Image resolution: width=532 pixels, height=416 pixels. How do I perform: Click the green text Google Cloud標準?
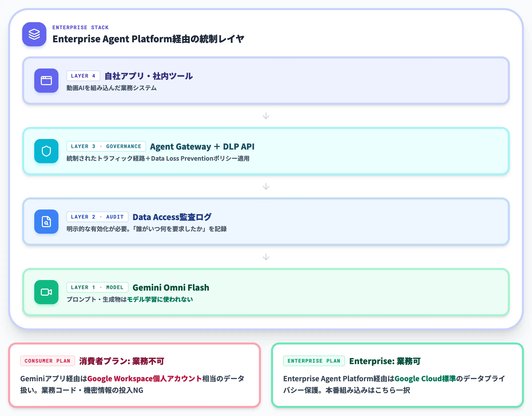click(x=425, y=378)
